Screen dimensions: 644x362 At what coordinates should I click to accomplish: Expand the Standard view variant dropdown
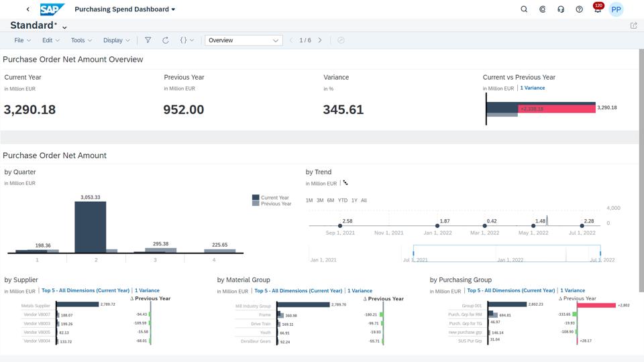click(x=64, y=27)
